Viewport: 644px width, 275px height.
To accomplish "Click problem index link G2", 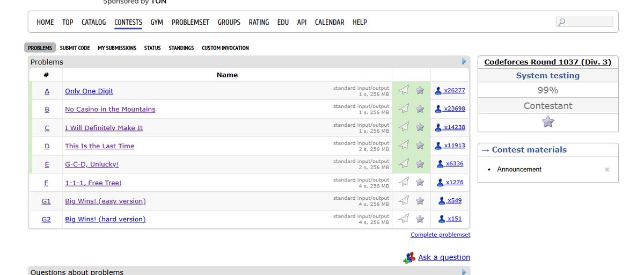I will click(x=46, y=219).
